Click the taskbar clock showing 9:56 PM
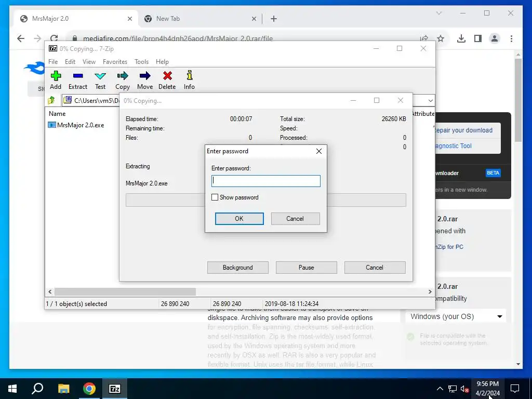Image resolution: width=532 pixels, height=399 pixels. [x=487, y=389]
